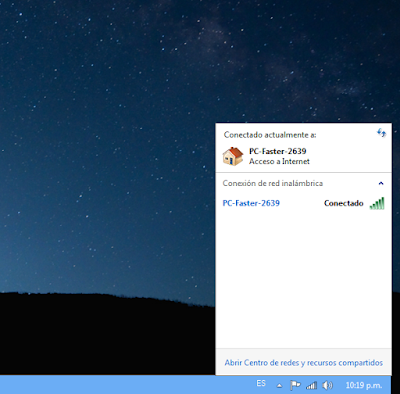Collapse the Conexión de red inalámbrica section
Viewport: 400px width, 394px height.
(x=381, y=183)
